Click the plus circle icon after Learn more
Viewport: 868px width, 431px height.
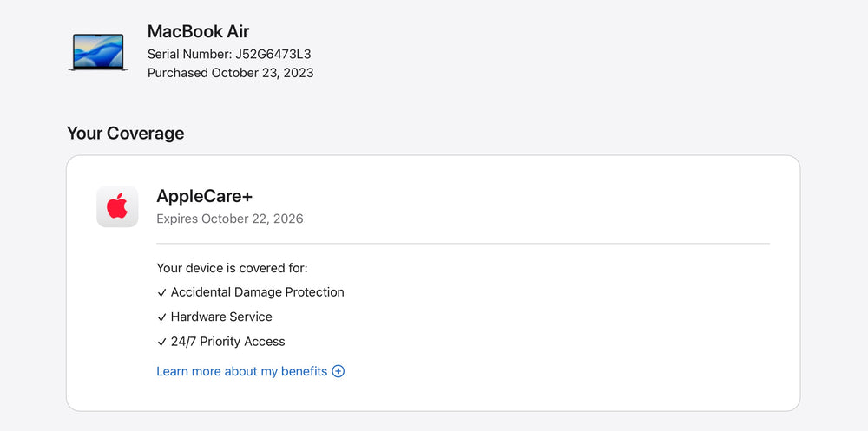pyautogui.click(x=339, y=371)
